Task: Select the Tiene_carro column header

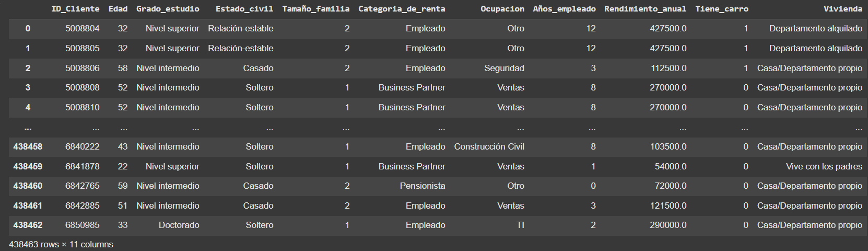Action: 722,9
